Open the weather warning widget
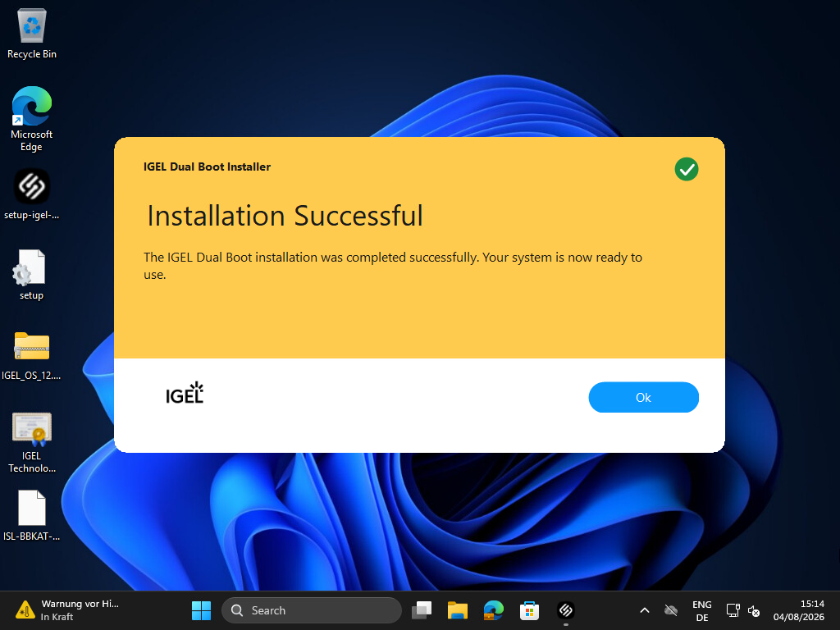 (x=67, y=610)
